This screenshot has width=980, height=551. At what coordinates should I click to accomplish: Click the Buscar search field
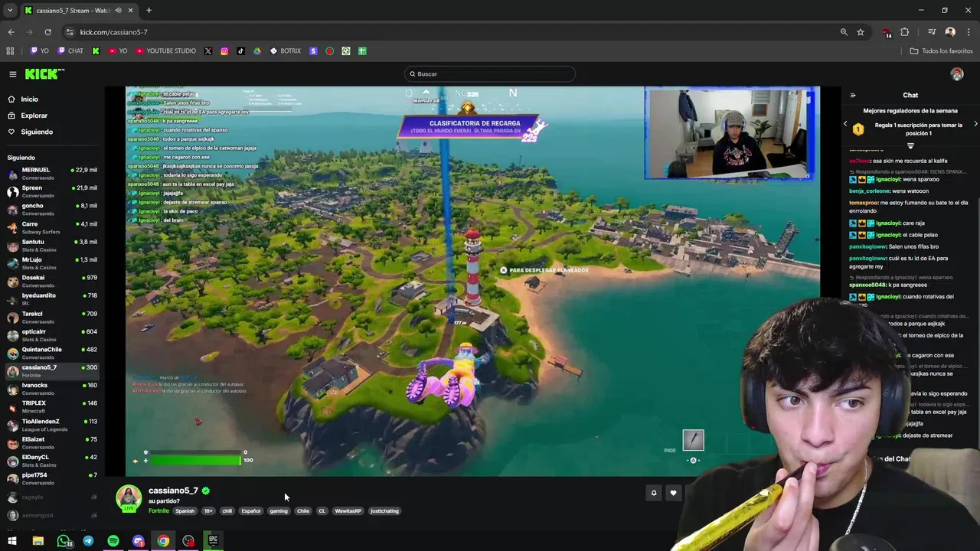coord(490,74)
